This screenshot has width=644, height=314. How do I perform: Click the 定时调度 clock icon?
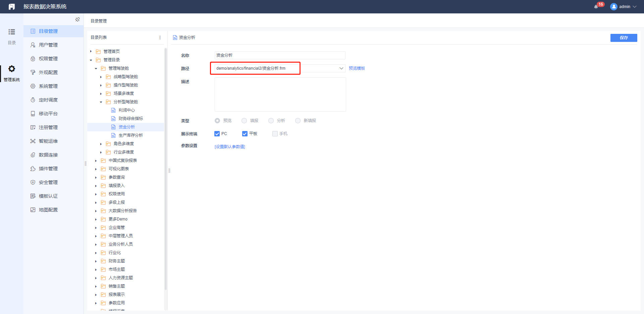pyautogui.click(x=33, y=100)
